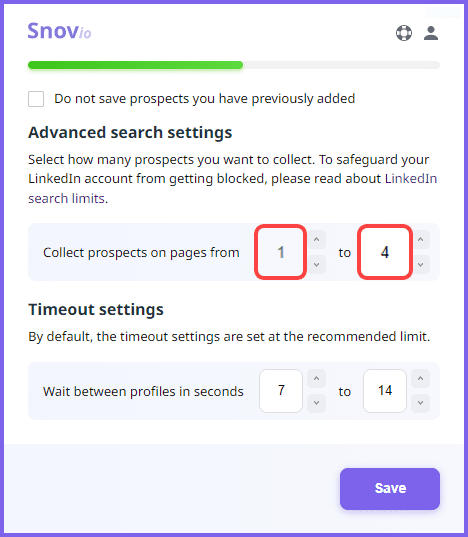468x537 pixels.
Task: Click the green progress bar
Action: (136, 65)
